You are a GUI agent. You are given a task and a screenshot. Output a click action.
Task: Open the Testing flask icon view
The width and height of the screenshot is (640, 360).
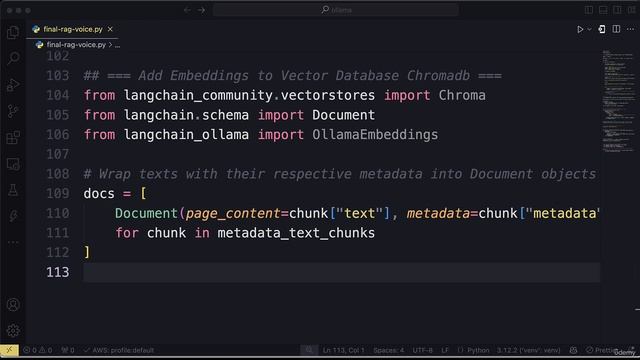click(13, 190)
